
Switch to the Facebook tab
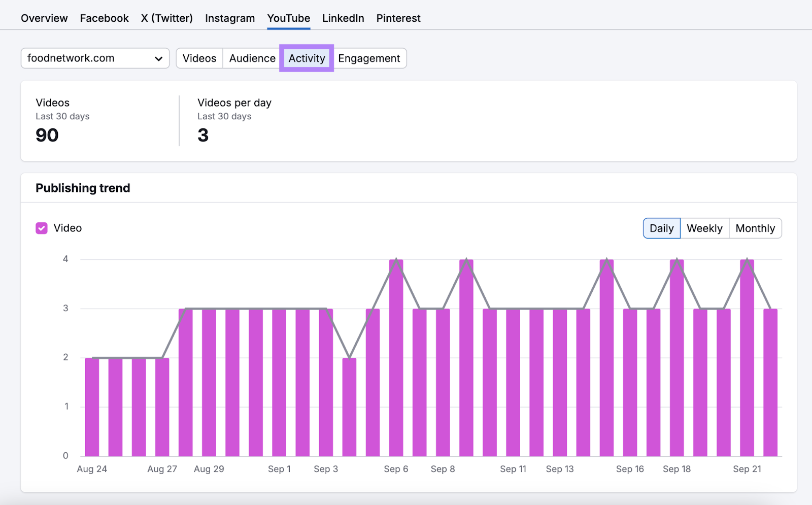pos(104,18)
